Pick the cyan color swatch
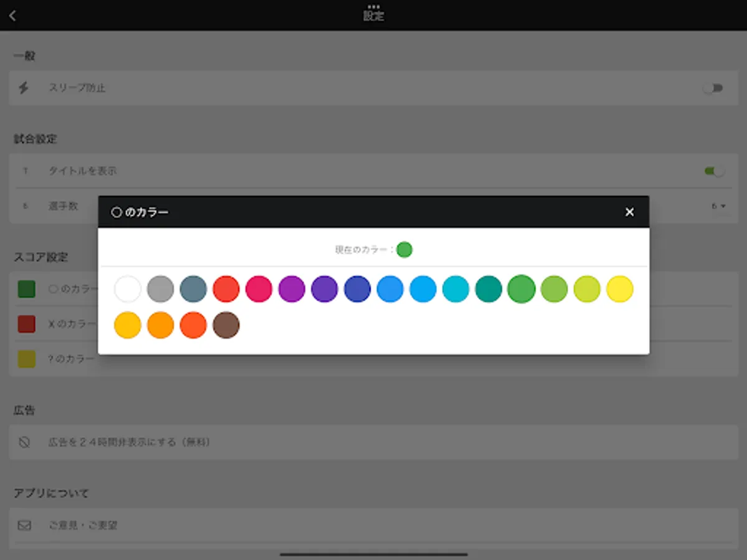The height and width of the screenshot is (560, 747). pyautogui.click(x=456, y=289)
